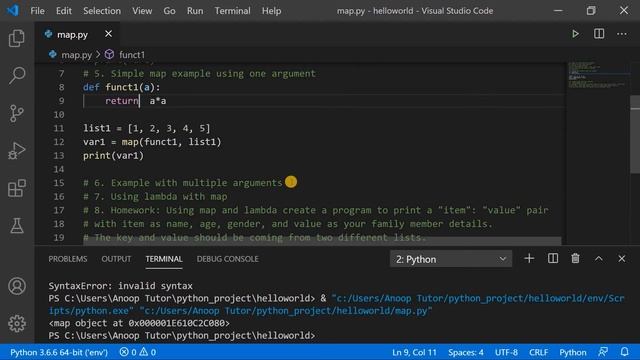The image size is (640, 360).
Task: Click comment '# 6. Example with multiple arguments'
Action: click(x=182, y=183)
